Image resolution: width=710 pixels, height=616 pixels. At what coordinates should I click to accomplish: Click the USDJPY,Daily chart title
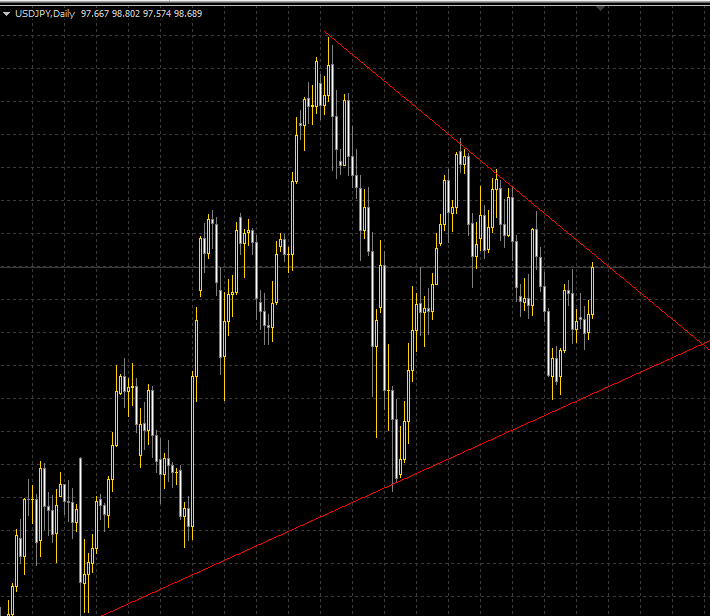(x=45, y=14)
